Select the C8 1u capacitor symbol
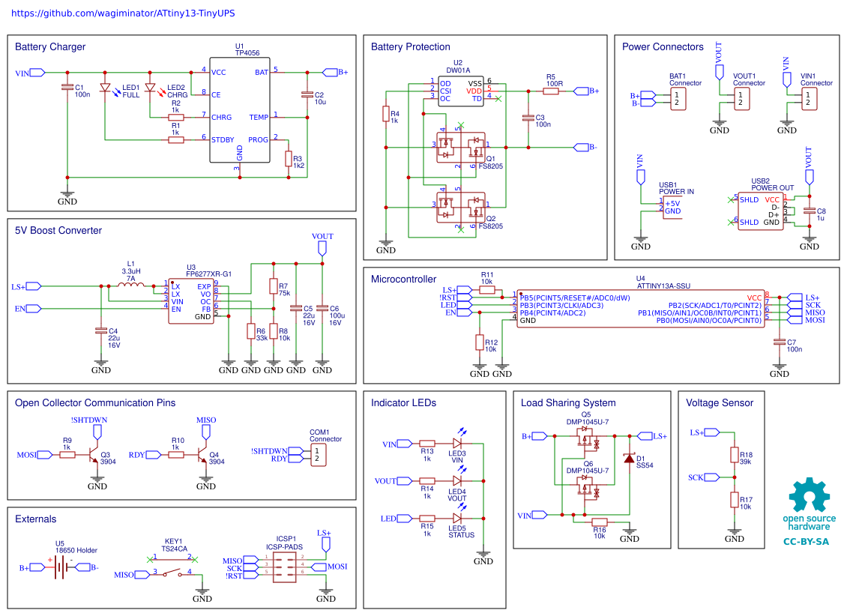This screenshot has width=847, height=616. pyautogui.click(x=809, y=211)
